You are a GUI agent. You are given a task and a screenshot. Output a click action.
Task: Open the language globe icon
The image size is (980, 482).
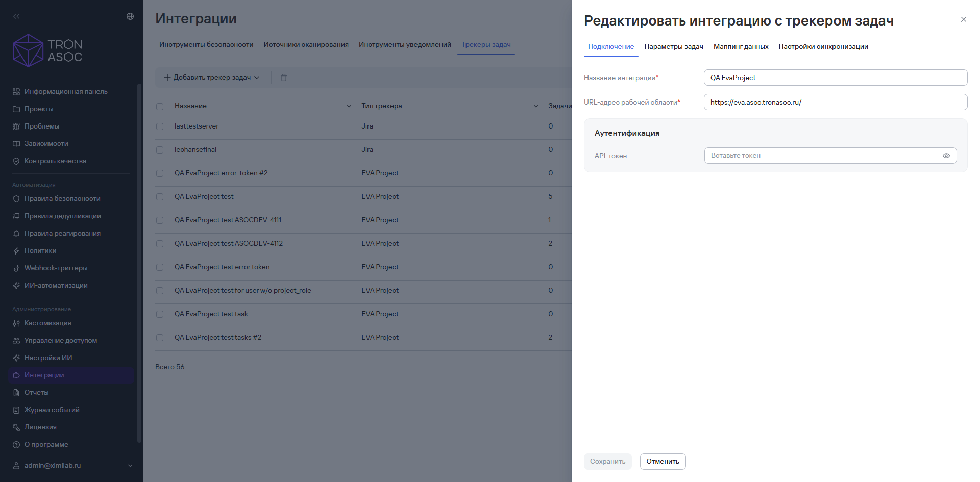[130, 16]
